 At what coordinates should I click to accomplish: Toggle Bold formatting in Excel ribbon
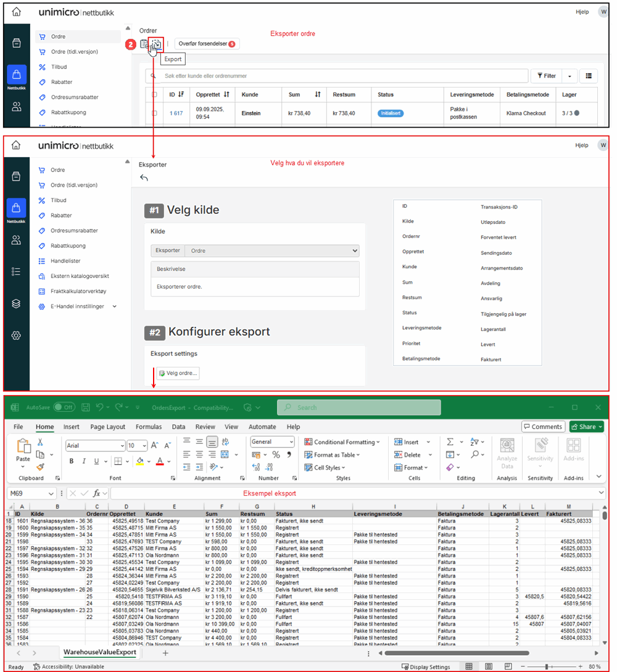(x=72, y=461)
